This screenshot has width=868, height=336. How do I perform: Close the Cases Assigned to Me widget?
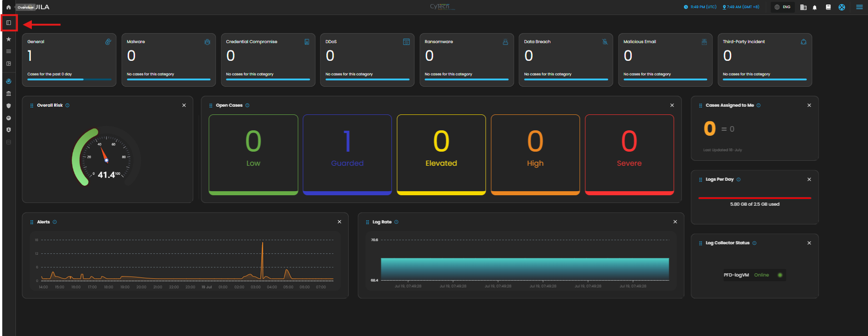pos(809,105)
